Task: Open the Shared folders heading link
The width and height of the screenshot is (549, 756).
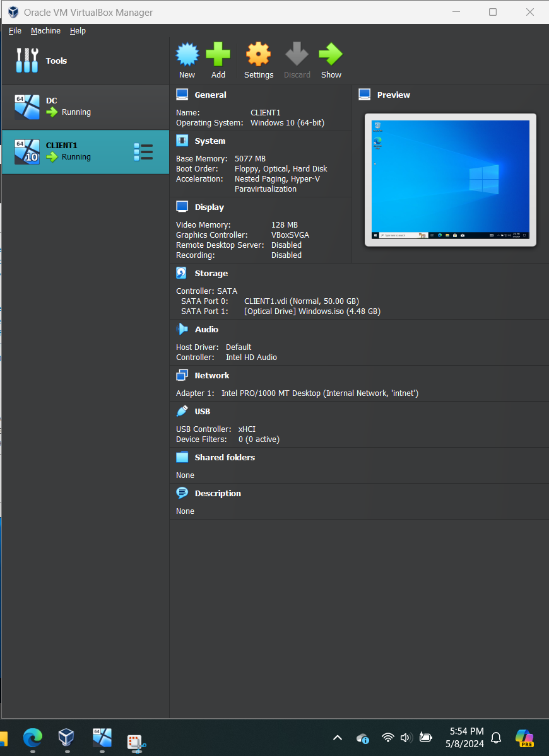Action: pos(225,458)
